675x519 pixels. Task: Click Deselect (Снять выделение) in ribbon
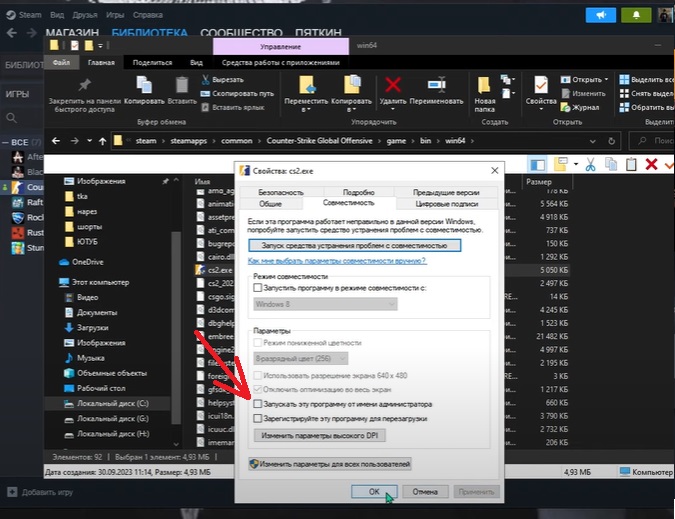click(647, 93)
